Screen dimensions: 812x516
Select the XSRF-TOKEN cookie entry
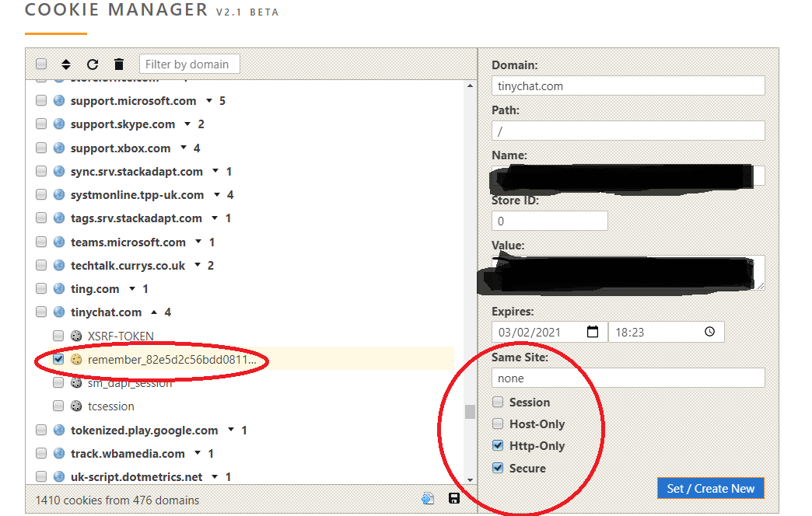tap(121, 336)
